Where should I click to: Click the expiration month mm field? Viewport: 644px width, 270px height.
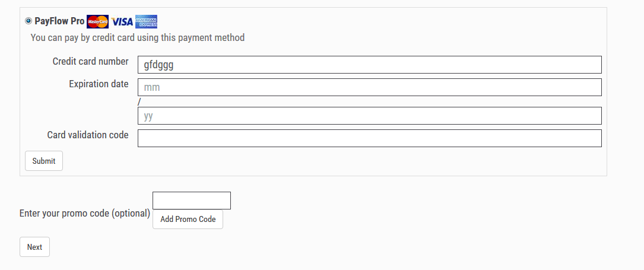pos(369,87)
